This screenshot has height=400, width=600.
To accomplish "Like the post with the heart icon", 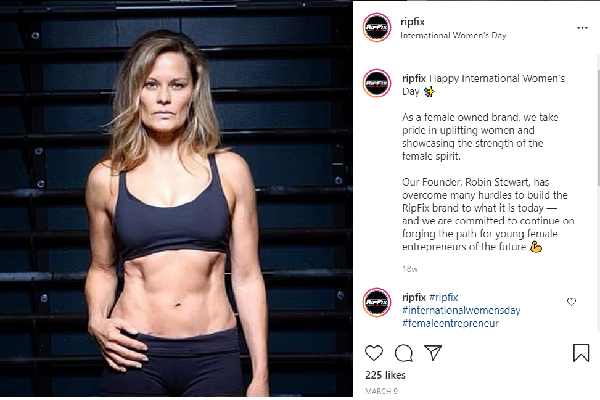I will pos(374,353).
